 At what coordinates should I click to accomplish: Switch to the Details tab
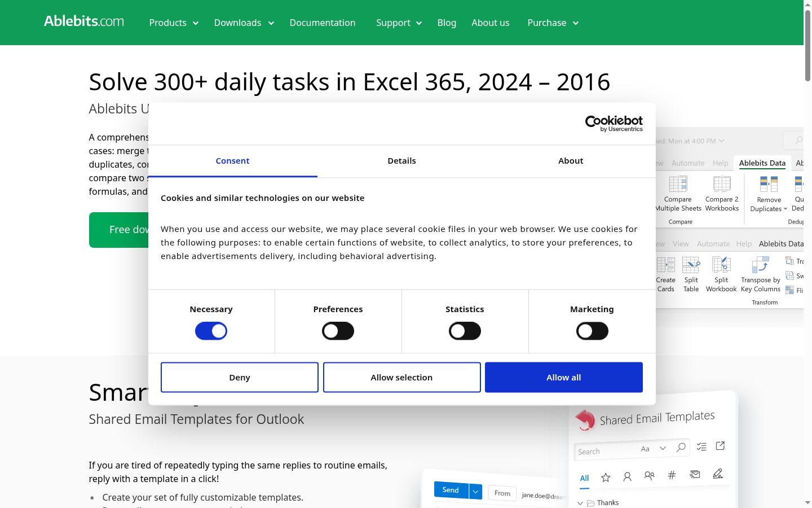coord(401,161)
